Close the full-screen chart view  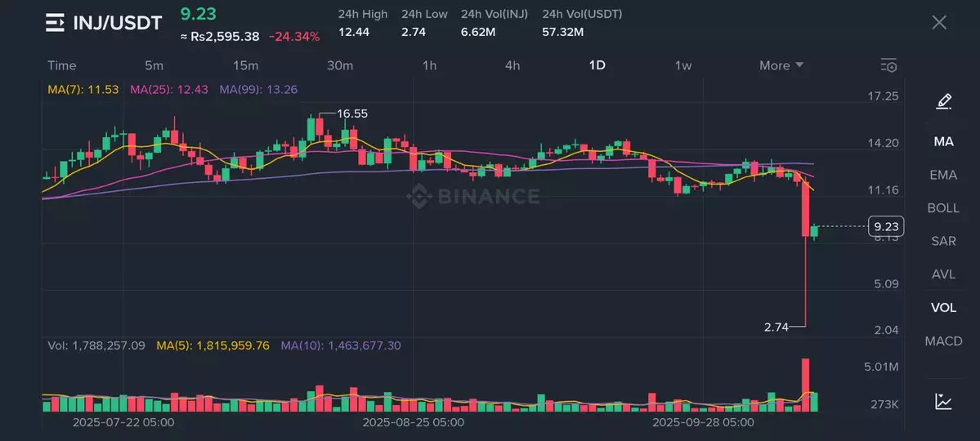[939, 23]
